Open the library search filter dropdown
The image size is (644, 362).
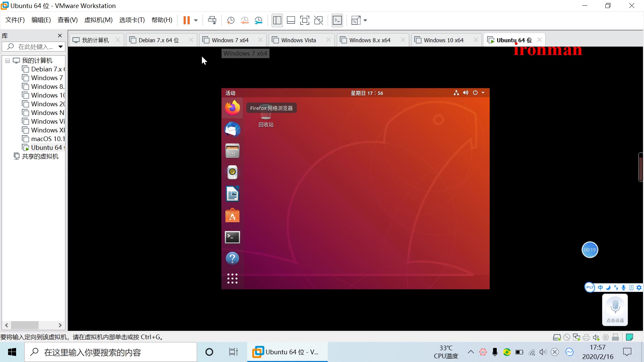coord(61,47)
